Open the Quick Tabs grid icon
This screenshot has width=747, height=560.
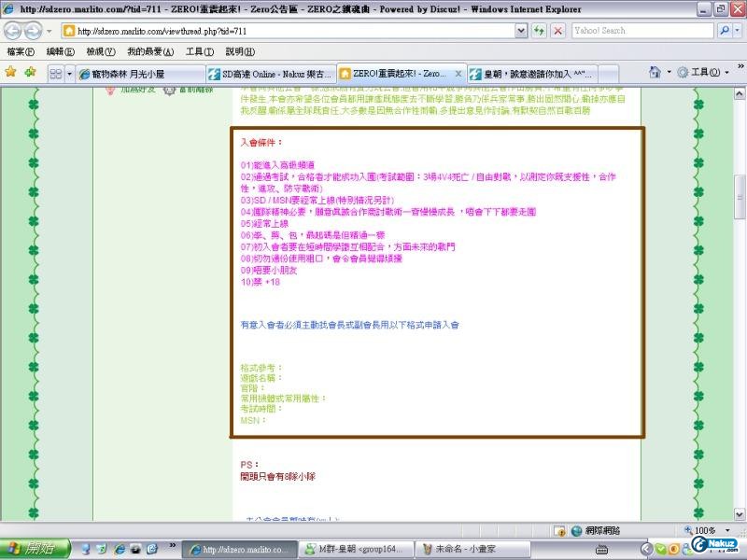click(x=57, y=73)
